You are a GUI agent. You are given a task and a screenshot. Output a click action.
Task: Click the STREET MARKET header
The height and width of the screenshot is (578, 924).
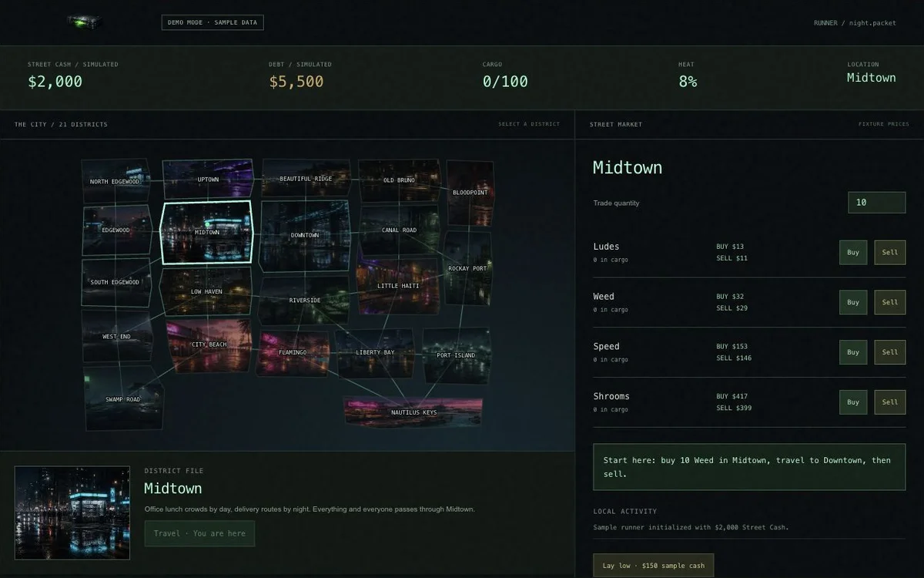(616, 124)
